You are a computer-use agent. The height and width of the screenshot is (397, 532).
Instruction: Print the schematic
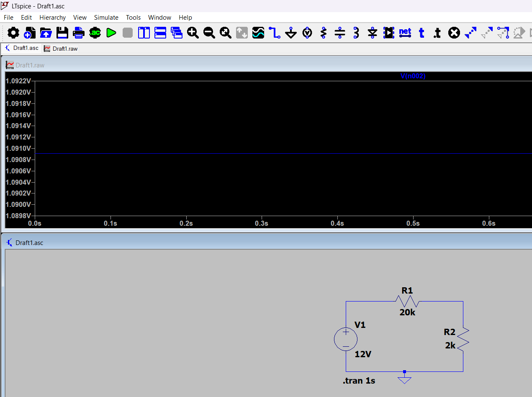[79, 33]
